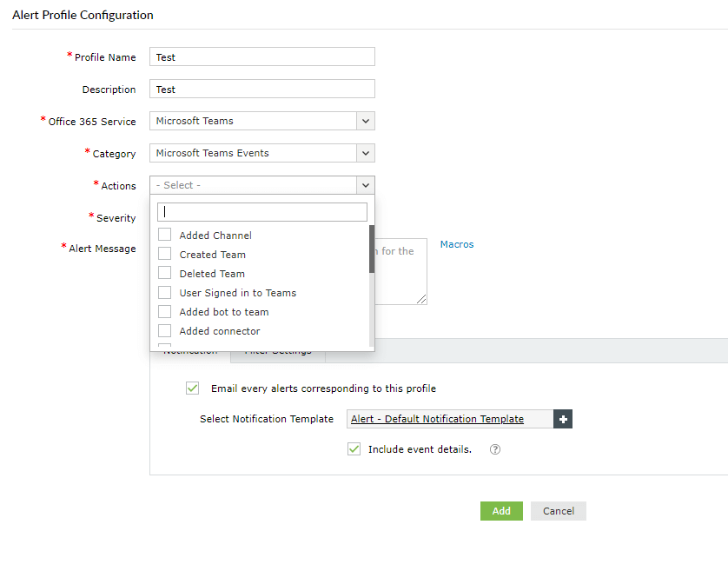This screenshot has height=571, width=728.
Task: Focus the Actions search box
Action: (x=262, y=212)
